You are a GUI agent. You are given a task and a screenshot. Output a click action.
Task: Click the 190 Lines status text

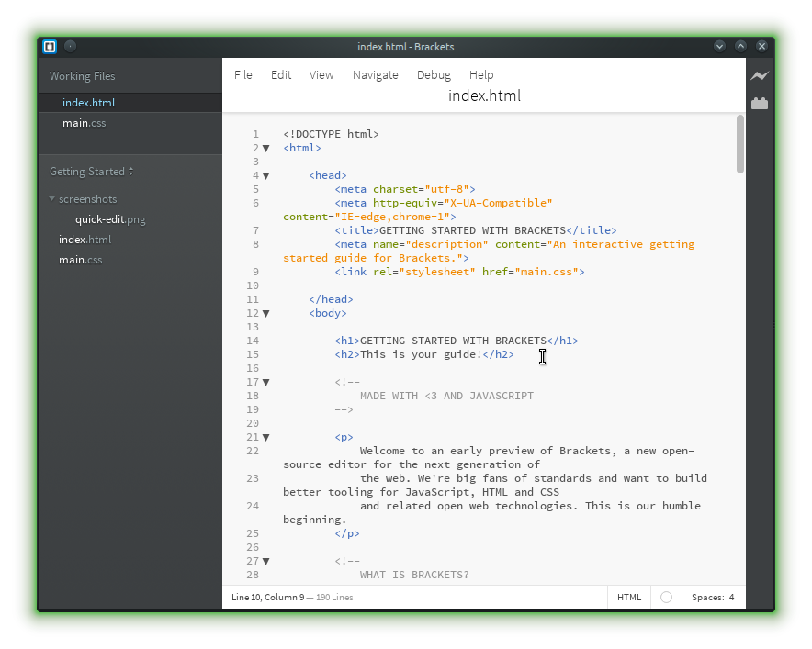(x=334, y=598)
